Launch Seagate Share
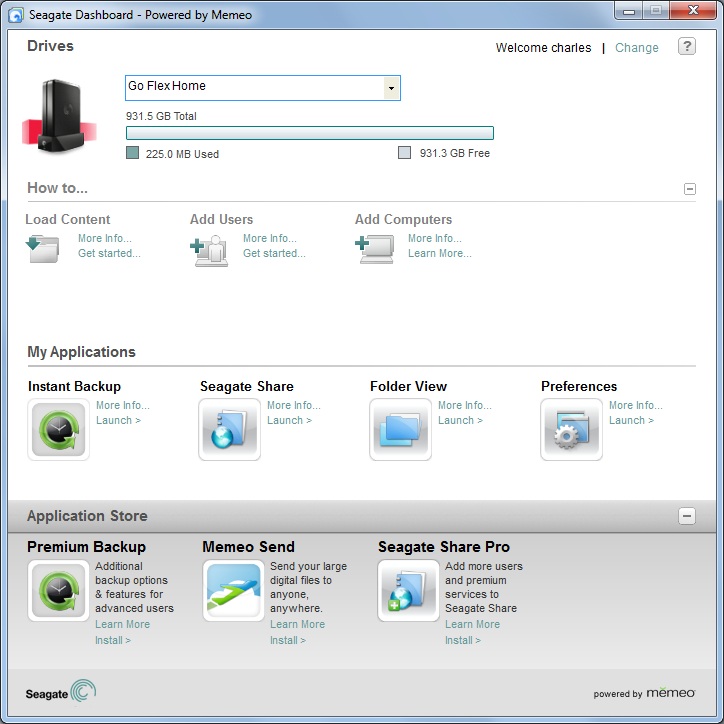Screen dimensions: 724x724 coord(290,420)
